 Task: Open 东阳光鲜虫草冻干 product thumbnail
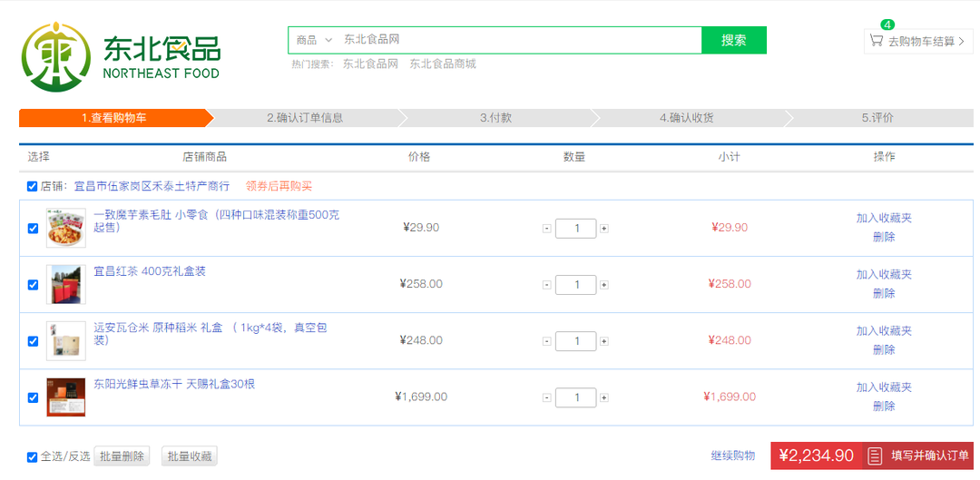coord(66,397)
